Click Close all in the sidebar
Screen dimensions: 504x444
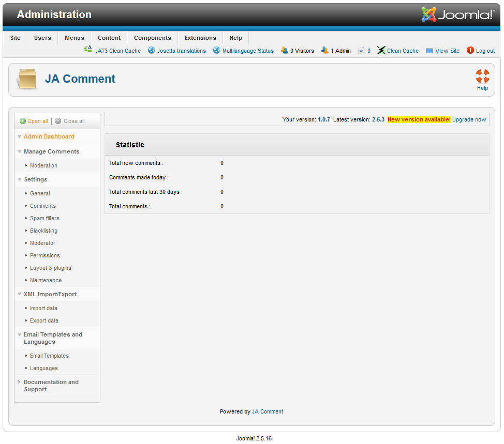point(70,120)
